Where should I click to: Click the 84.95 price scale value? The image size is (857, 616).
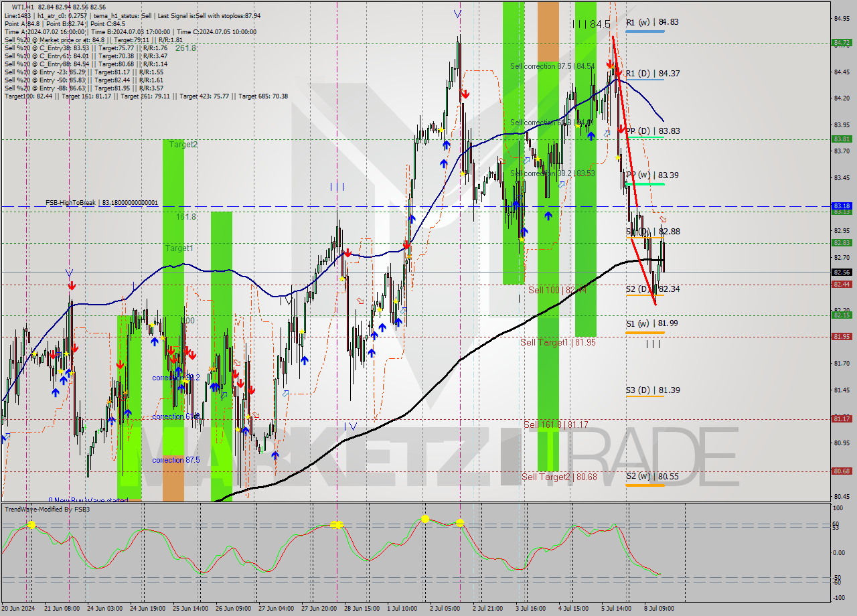click(x=842, y=18)
